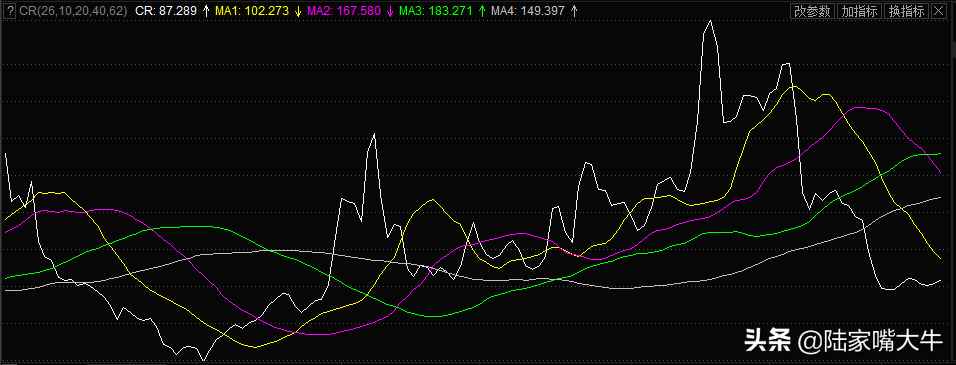956x365 pixels.
Task: Select the grey MA4: 149.397 label
Action: tap(528, 11)
